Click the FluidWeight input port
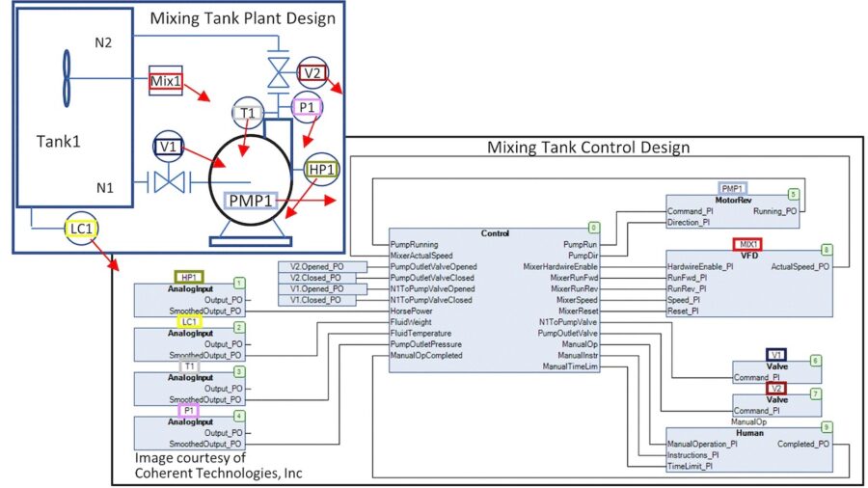The height and width of the screenshot is (488, 868). tap(411, 322)
